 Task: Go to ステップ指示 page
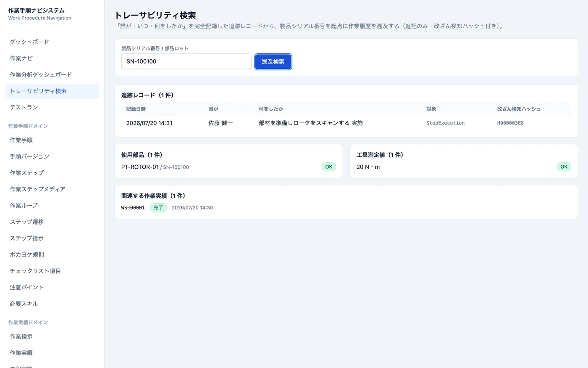coord(52,239)
